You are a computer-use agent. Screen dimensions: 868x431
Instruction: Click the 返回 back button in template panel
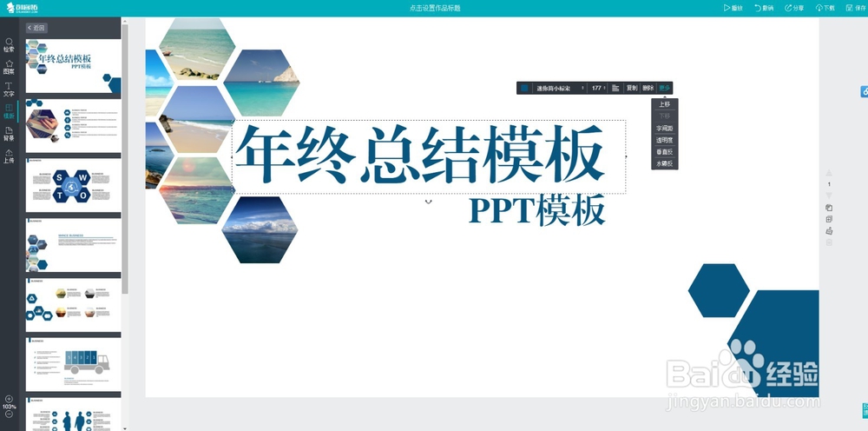point(36,28)
